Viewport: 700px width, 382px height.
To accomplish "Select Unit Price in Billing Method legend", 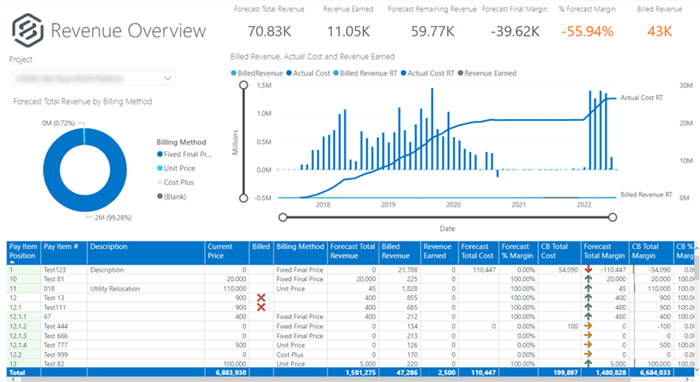I will [x=176, y=168].
